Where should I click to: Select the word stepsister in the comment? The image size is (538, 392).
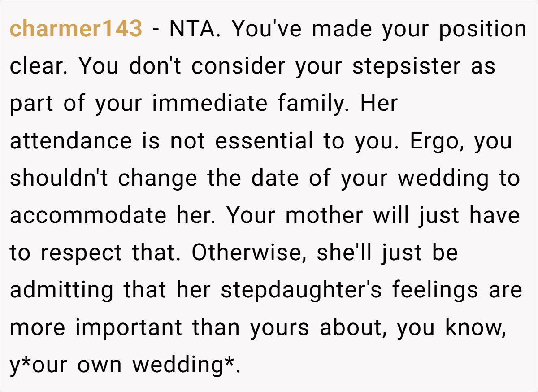(406, 67)
